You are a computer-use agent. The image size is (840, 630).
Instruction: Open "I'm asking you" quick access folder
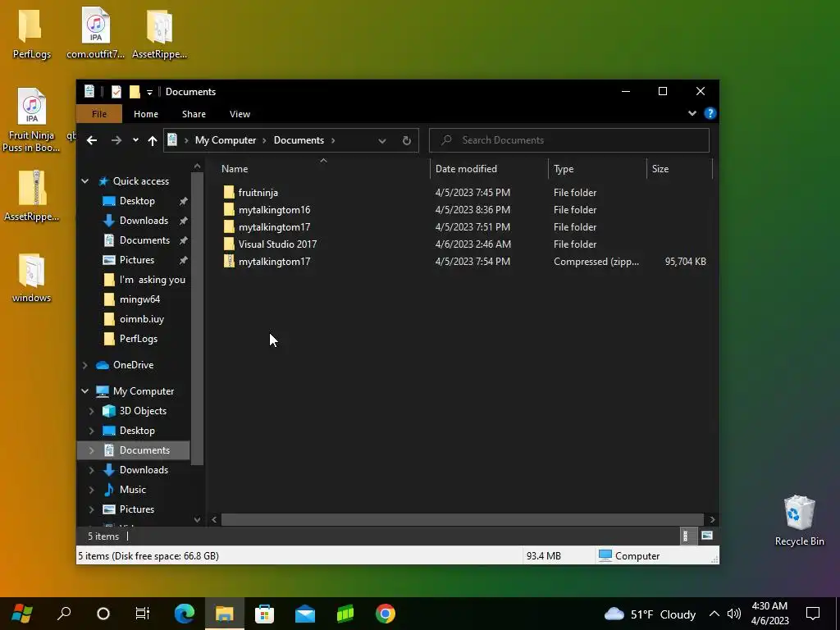pos(152,280)
